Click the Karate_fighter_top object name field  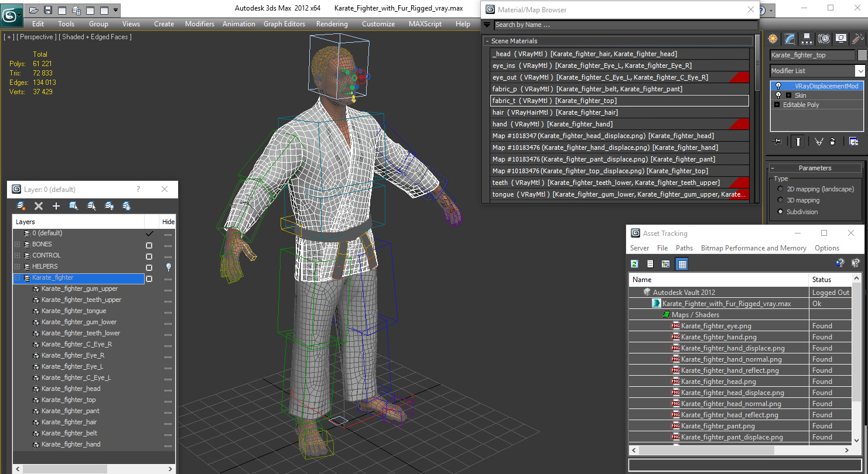812,55
